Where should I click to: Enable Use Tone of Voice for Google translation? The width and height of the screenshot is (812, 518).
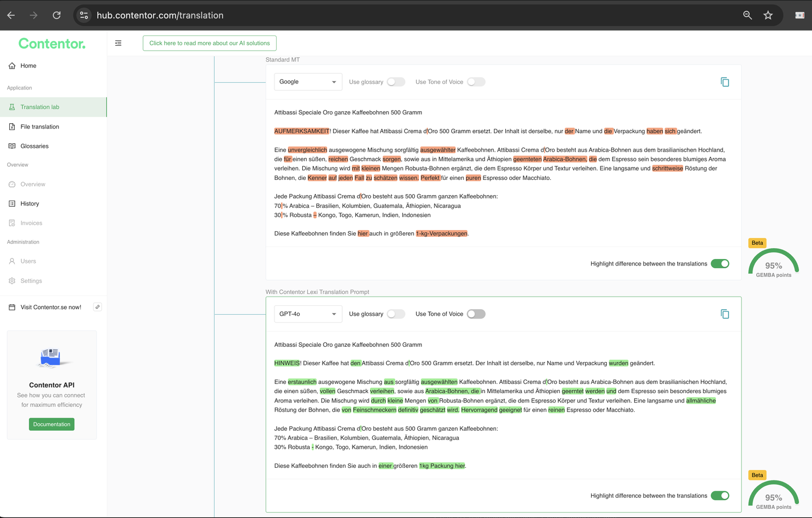pos(476,82)
